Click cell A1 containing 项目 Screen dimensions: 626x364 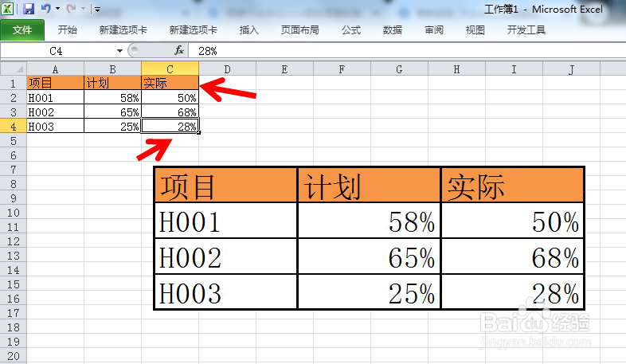pos(56,83)
